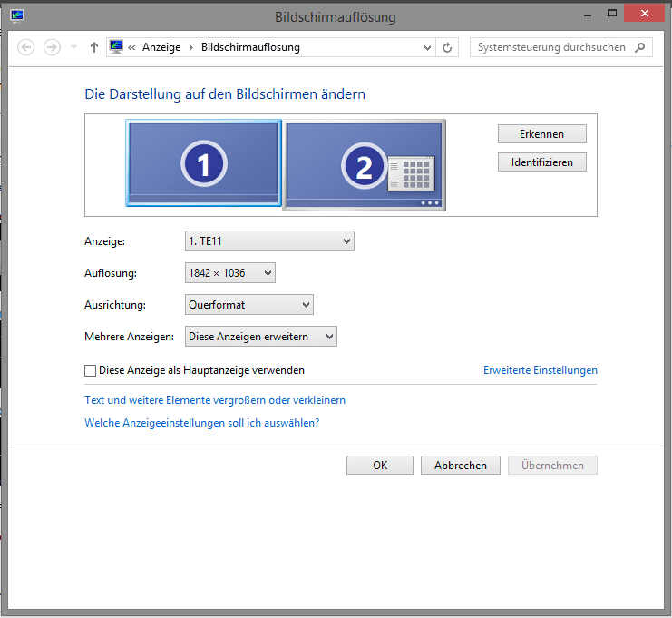Open the address bar history dropdown
672x618 pixels.
click(x=427, y=47)
